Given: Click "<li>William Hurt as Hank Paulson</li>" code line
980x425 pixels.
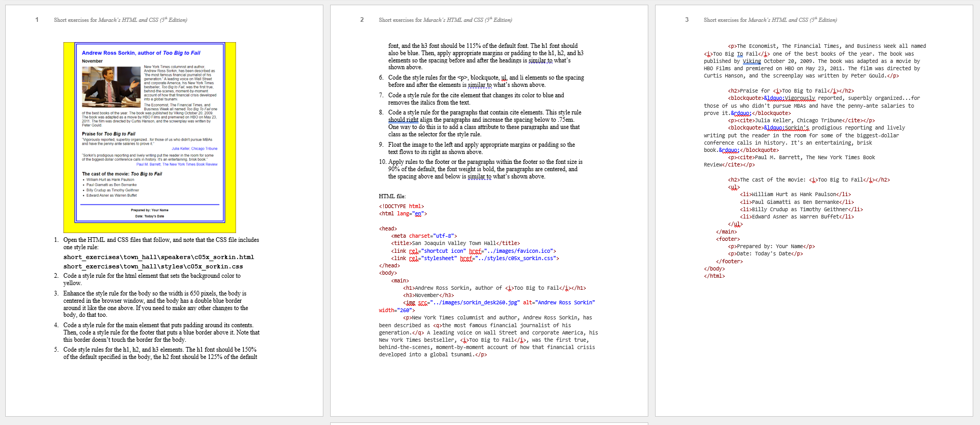Looking at the screenshot, I should (x=795, y=195).
